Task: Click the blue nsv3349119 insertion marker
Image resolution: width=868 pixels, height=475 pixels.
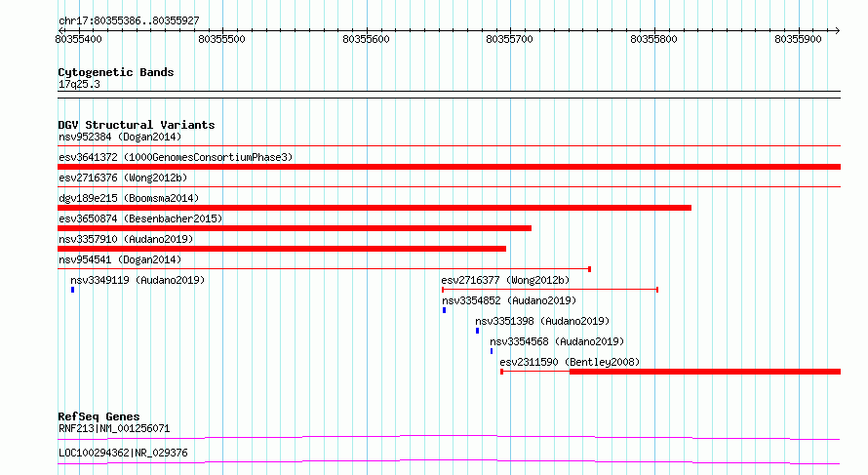Action: (72, 290)
